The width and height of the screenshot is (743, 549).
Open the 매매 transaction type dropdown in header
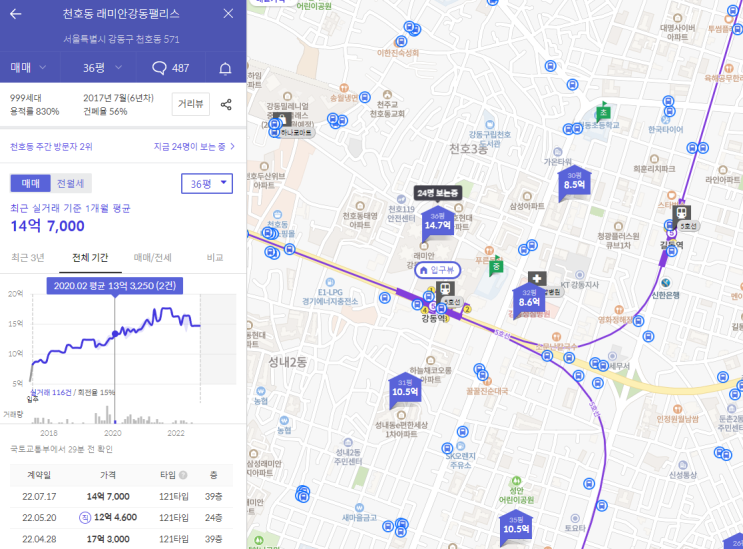click(29, 68)
